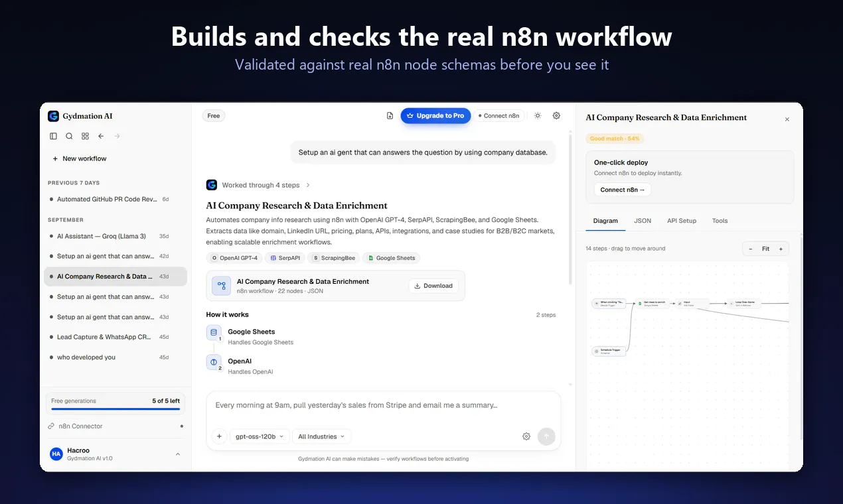Click the plus attach icon in prompt box
Image resolution: width=843 pixels, height=504 pixels.
coord(219,436)
